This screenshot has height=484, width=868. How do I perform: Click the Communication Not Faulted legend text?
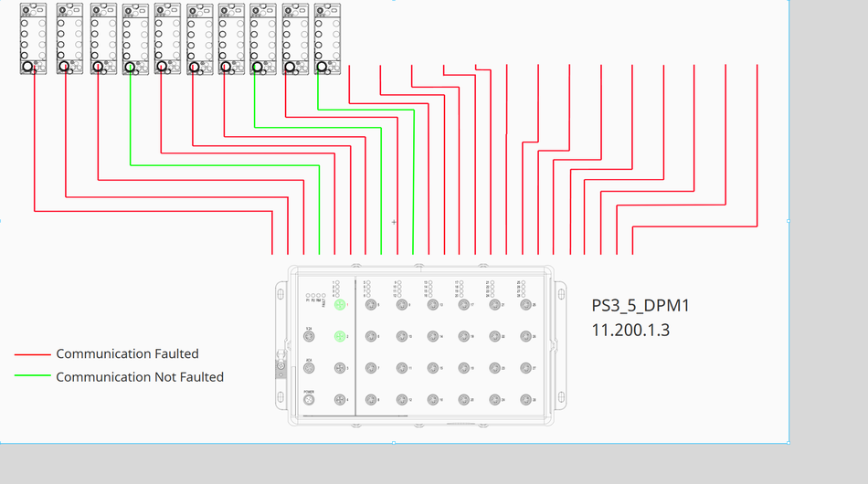(x=139, y=376)
